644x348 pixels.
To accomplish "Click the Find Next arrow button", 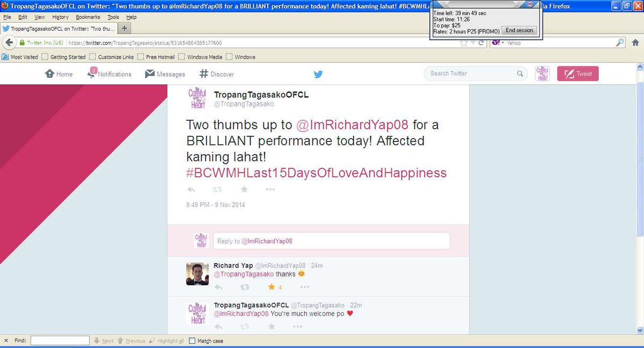I will click(x=104, y=341).
